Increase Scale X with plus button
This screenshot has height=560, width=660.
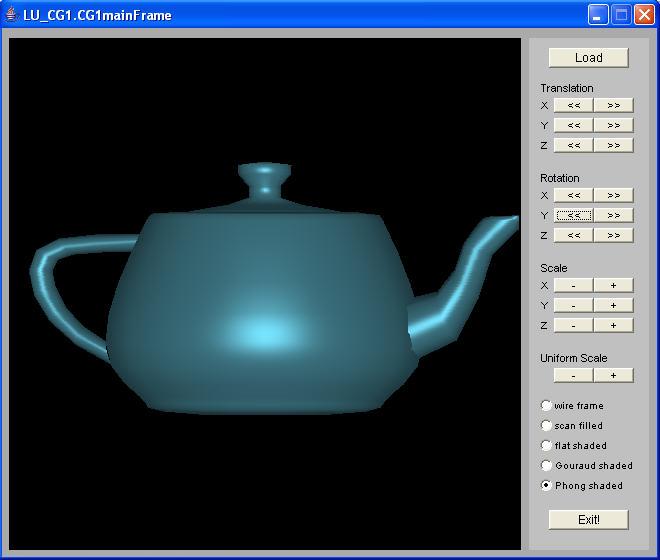tap(613, 285)
